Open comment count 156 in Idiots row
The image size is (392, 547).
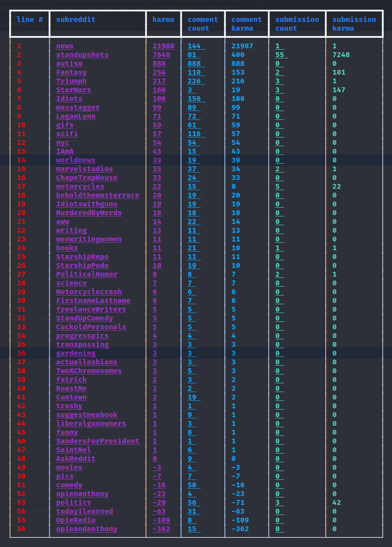[196, 99]
